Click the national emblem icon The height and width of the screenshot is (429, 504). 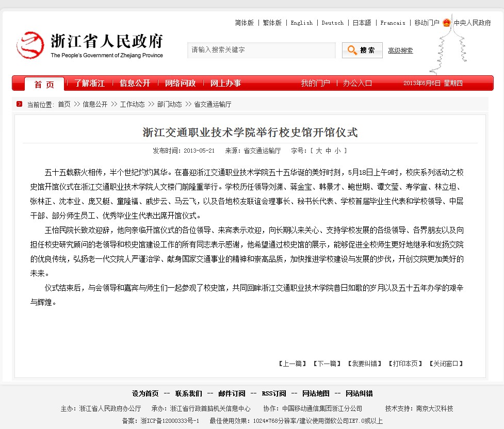(x=446, y=23)
